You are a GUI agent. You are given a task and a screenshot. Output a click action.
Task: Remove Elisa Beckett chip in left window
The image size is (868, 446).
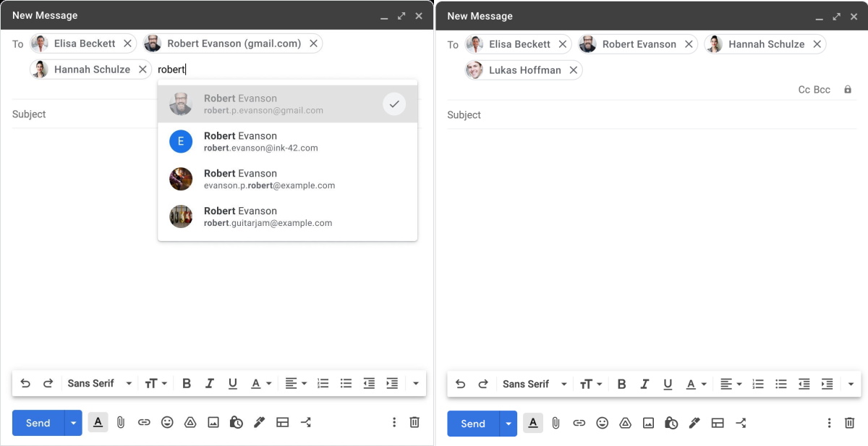click(x=127, y=43)
